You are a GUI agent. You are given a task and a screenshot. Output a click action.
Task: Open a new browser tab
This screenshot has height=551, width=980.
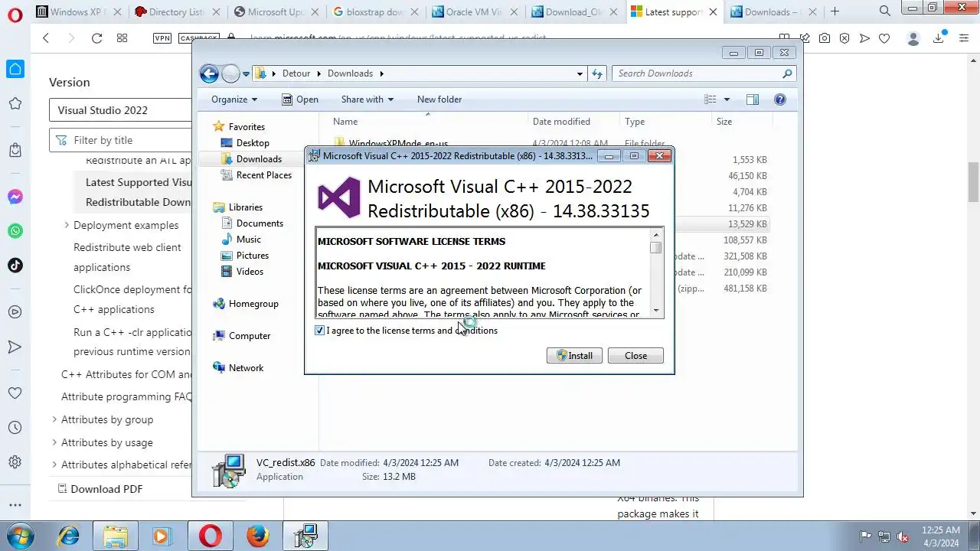(x=835, y=11)
